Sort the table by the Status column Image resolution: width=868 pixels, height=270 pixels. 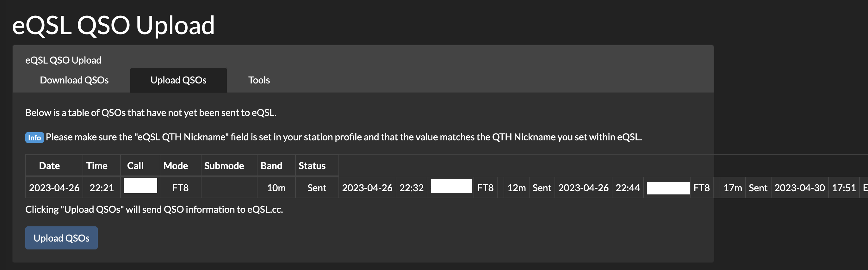312,166
